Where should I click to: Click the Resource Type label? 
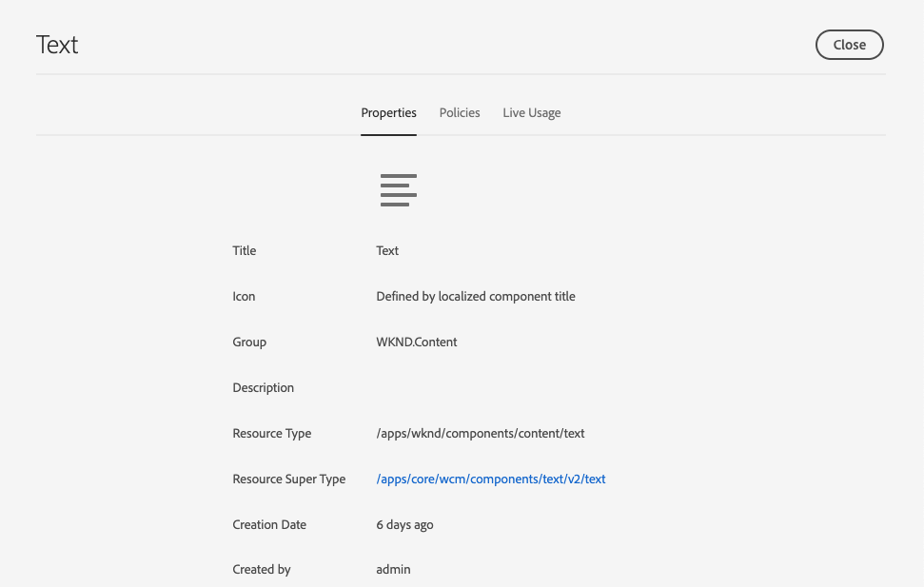(272, 433)
